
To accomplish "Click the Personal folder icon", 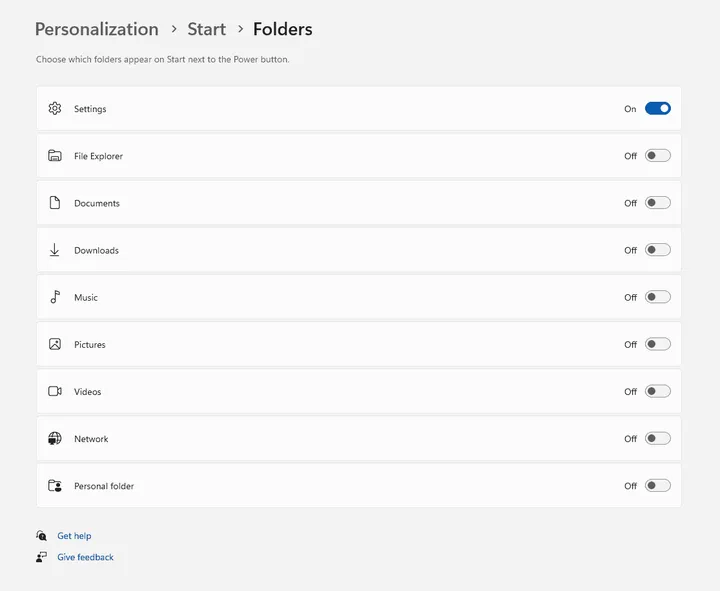I will [x=55, y=486].
